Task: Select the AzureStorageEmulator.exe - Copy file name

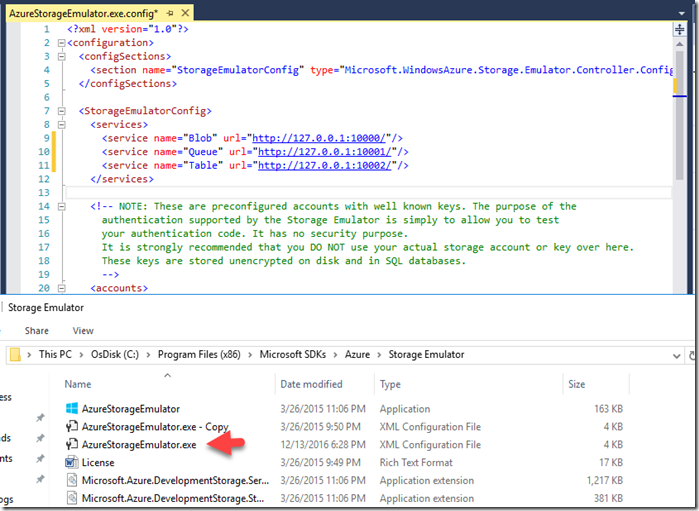Action: click(x=155, y=427)
